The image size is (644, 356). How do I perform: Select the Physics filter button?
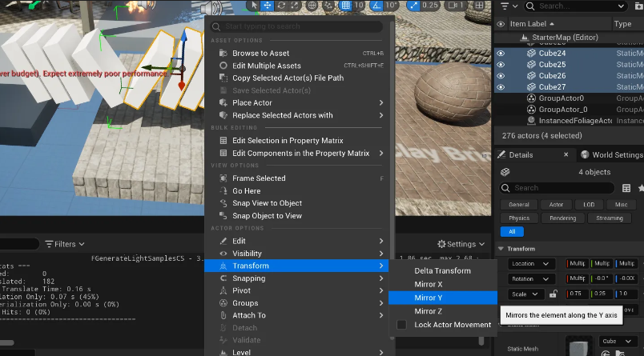coord(519,218)
